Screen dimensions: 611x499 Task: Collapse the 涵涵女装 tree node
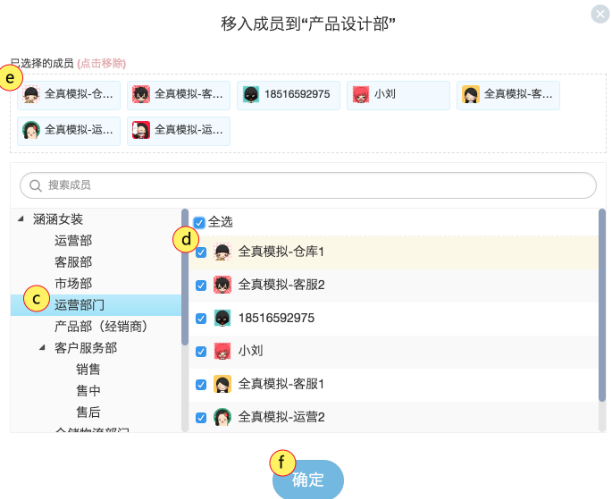coord(22,219)
